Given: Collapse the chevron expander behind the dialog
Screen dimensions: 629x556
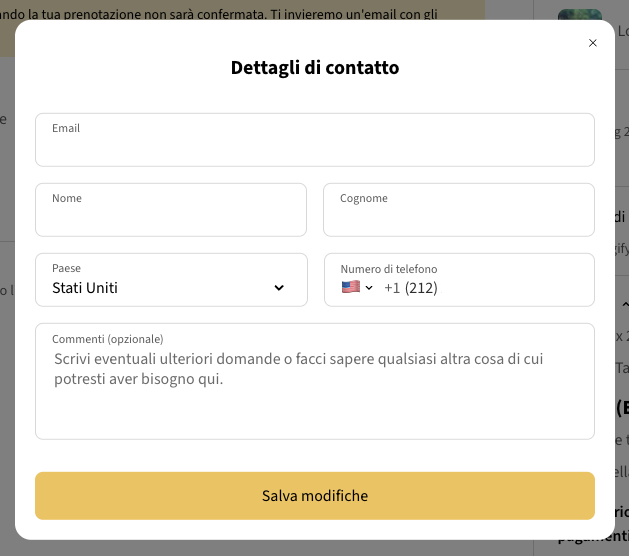Looking at the screenshot, I should pos(625,304).
